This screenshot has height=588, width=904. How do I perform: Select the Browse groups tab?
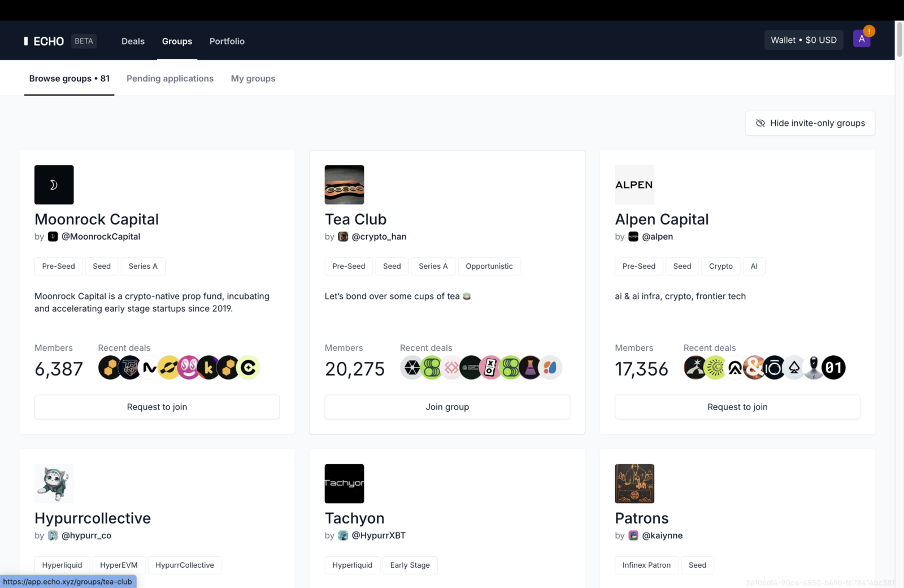(x=69, y=79)
